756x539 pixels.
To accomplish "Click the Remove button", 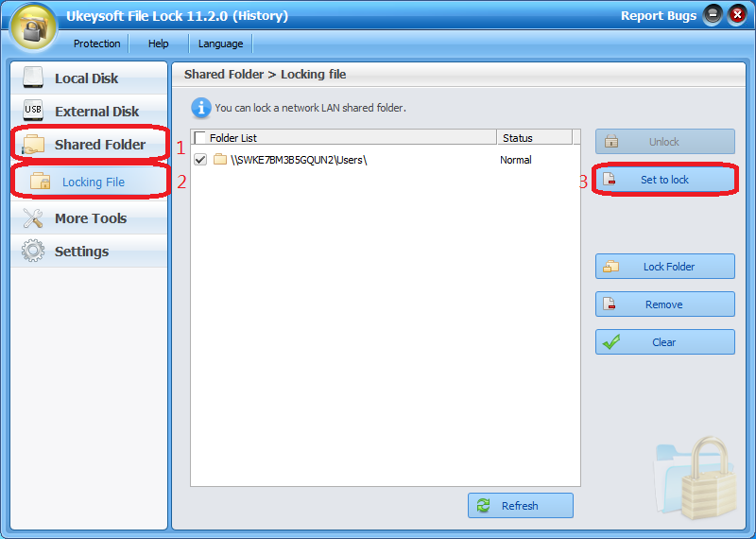I will point(665,304).
